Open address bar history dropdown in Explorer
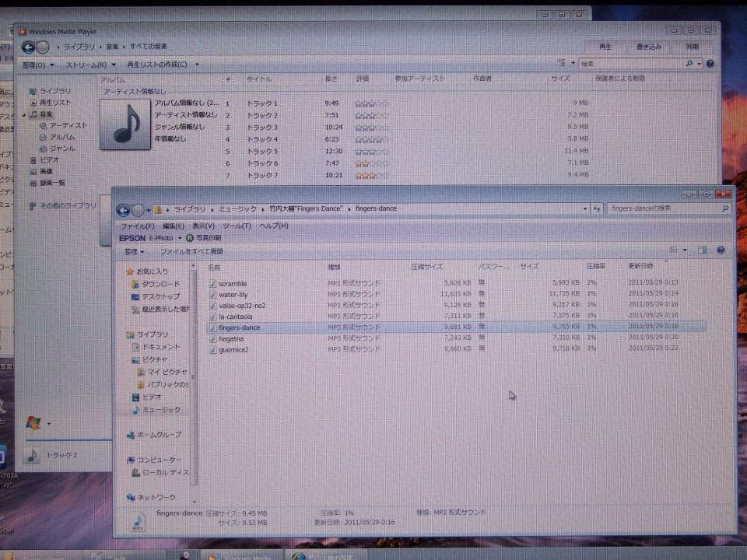747x560 pixels. coord(585,208)
